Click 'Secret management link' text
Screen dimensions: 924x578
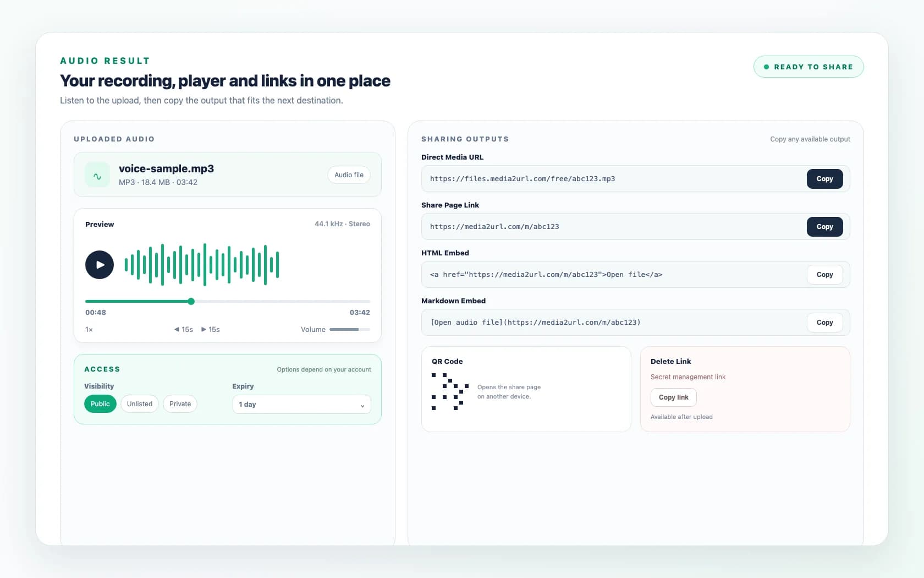pyautogui.click(x=688, y=377)
